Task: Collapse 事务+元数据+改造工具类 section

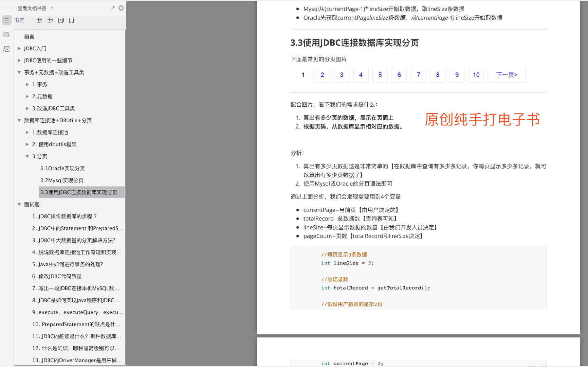Action: pos(19,72)
